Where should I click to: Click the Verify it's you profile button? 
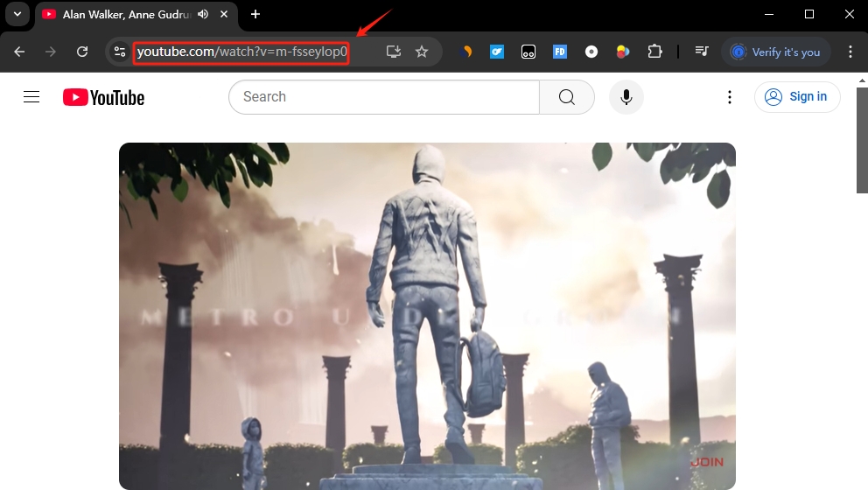pyautogui.click(x=775, y=52)
